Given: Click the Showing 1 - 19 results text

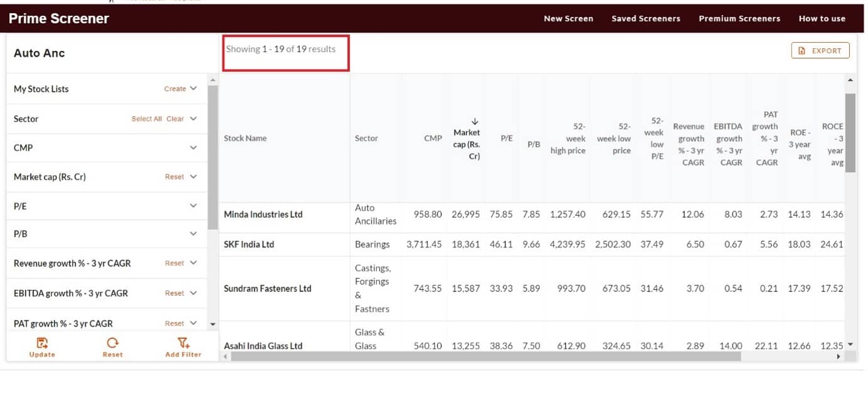Looking at the screenshot, I should (280, 49).
